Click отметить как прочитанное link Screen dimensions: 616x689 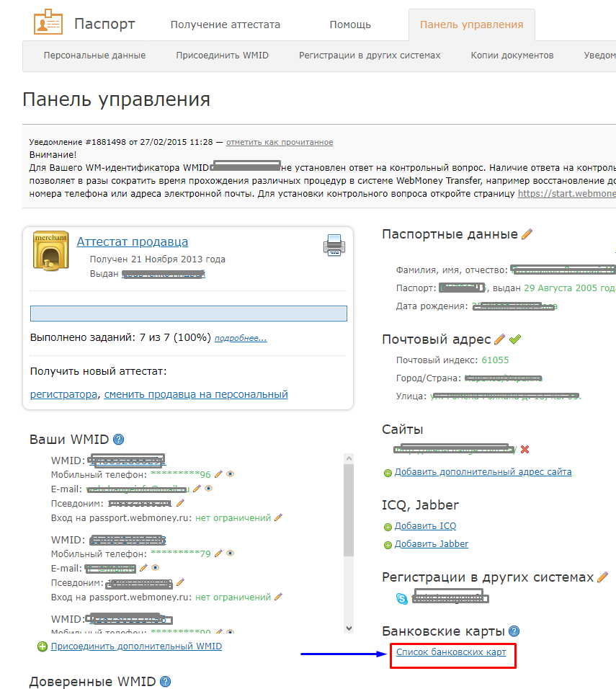[x=280, y=143]
